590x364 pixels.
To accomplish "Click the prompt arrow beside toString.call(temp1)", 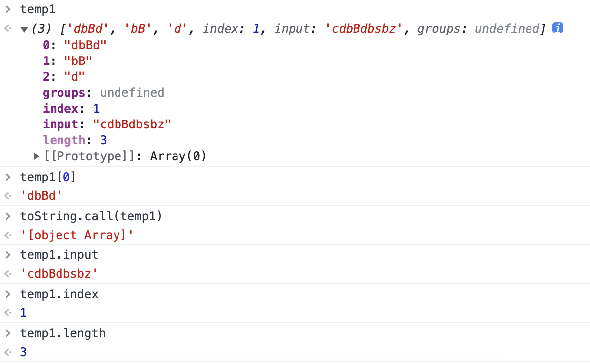I will [8, 216].
